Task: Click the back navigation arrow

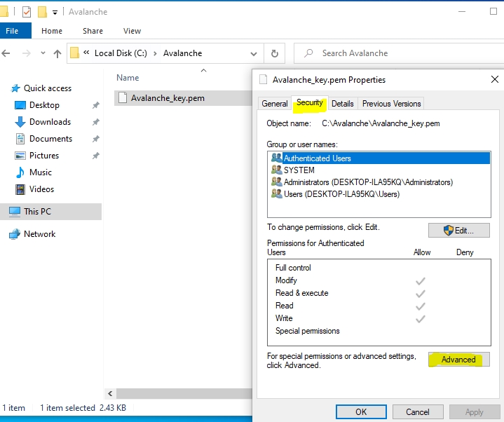Action: [7, 53]
